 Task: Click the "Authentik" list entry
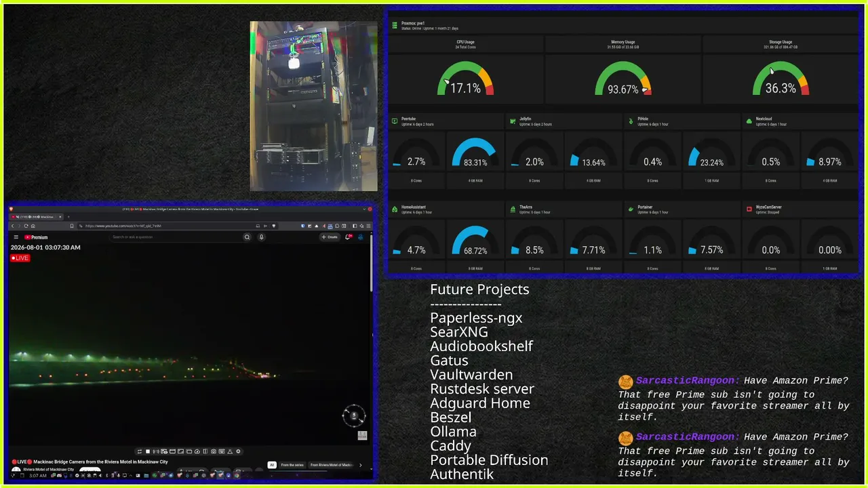(462, 474)
